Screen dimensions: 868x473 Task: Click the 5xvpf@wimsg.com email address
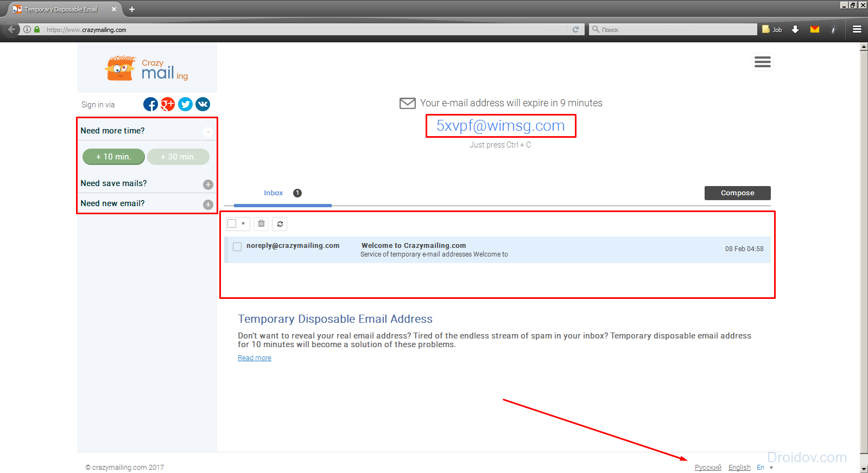[500, 126]
